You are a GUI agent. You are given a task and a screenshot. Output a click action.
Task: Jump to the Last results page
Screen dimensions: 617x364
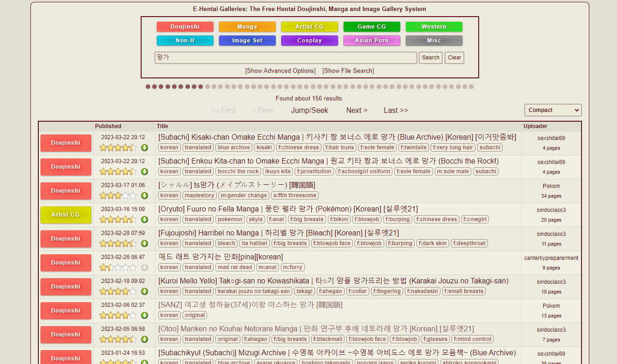pos(396,110)
